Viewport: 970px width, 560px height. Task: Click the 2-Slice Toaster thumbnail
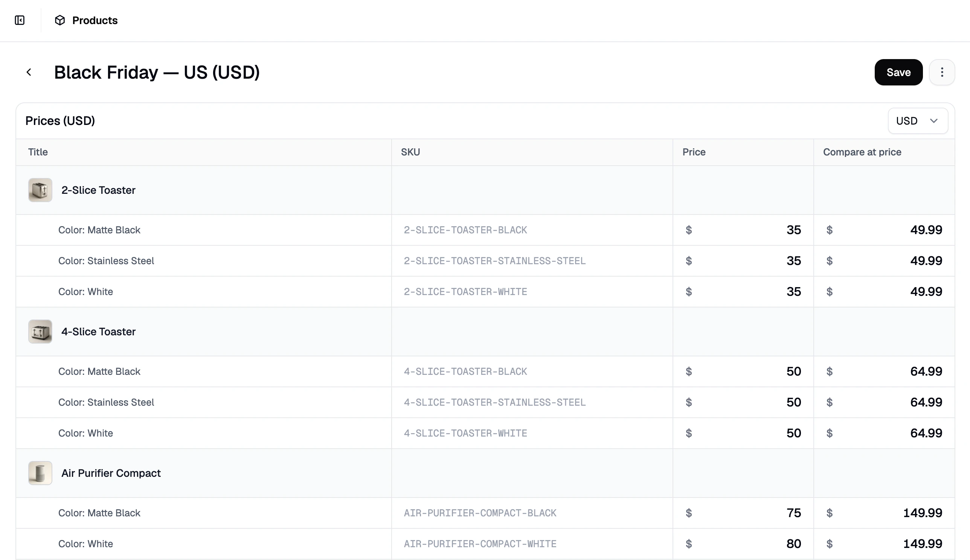pos(40,190)
